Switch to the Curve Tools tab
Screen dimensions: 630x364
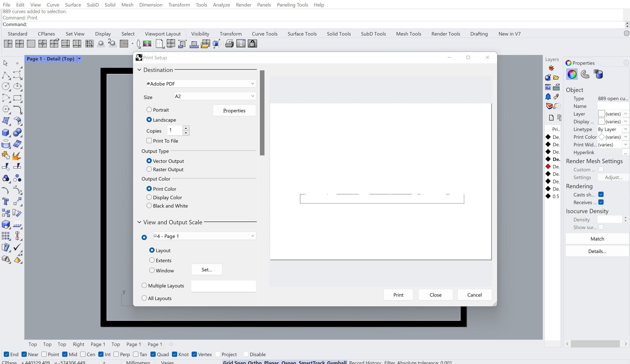pos(265,34)
